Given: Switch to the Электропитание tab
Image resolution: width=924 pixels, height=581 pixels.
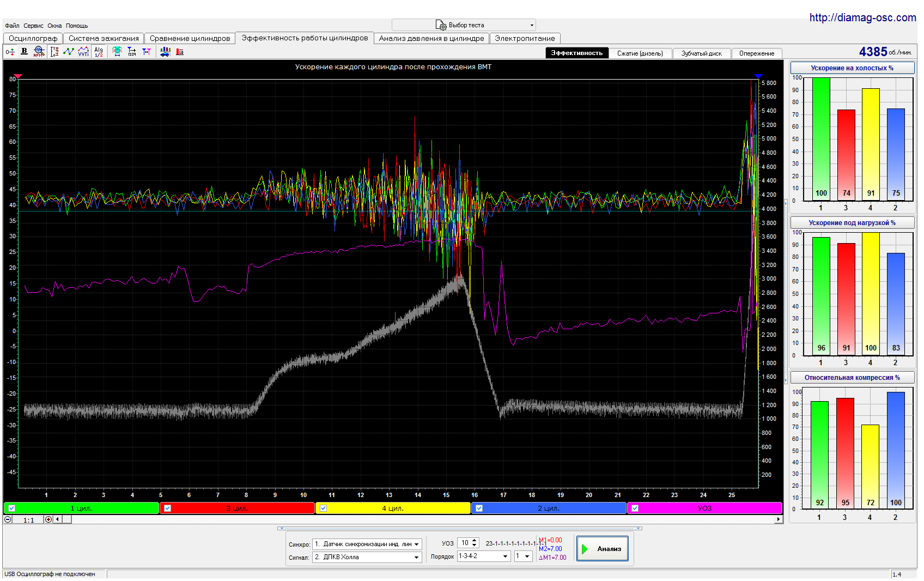Looking at the screenshot, I should (x=525, y=38).
